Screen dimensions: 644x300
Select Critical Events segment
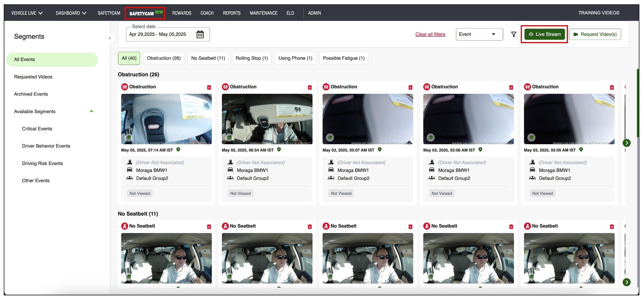(x=37, y=129)
